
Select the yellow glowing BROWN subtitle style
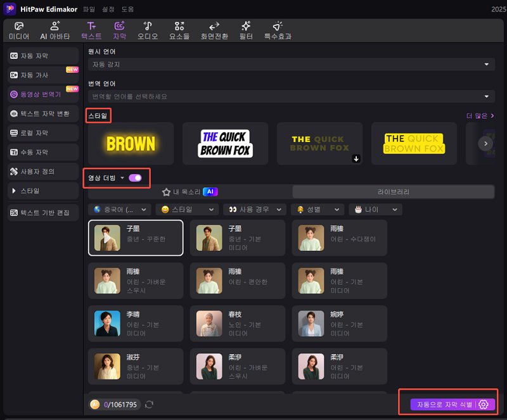tap(131, 144)
